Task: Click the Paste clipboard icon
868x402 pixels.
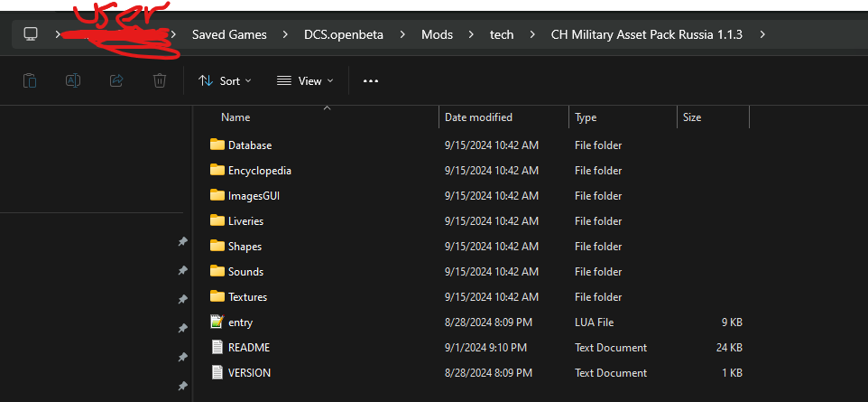Action: (30, 81)
